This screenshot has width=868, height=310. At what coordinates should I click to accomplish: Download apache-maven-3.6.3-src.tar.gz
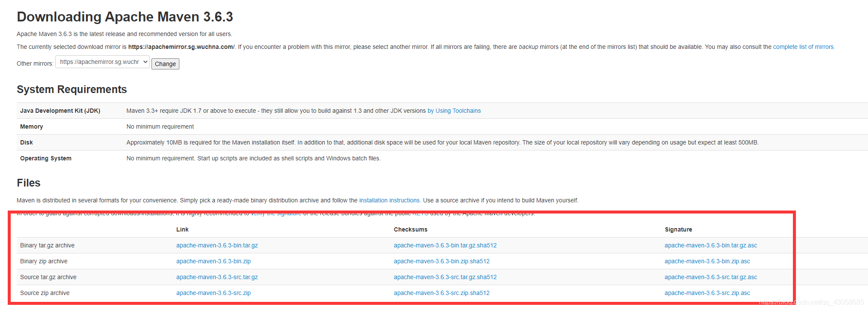click(217, 277)
